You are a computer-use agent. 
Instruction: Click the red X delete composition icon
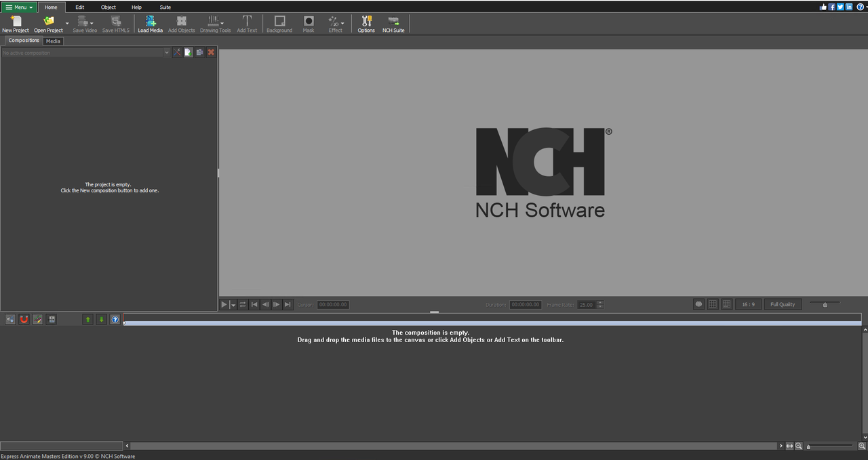point(211,52)
